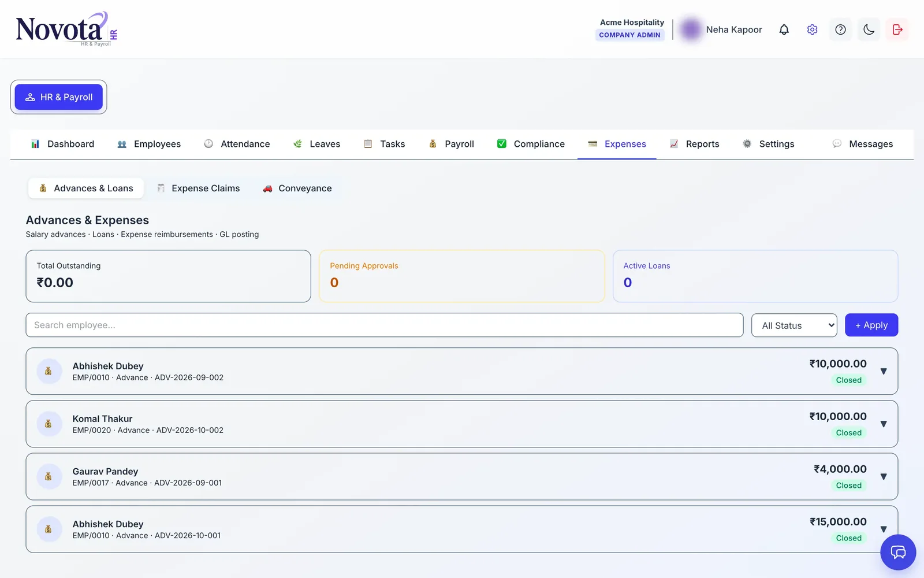Expand the ADV-2026-09-002 advance row
The image size is (924, 578).
tap(884, 371)
